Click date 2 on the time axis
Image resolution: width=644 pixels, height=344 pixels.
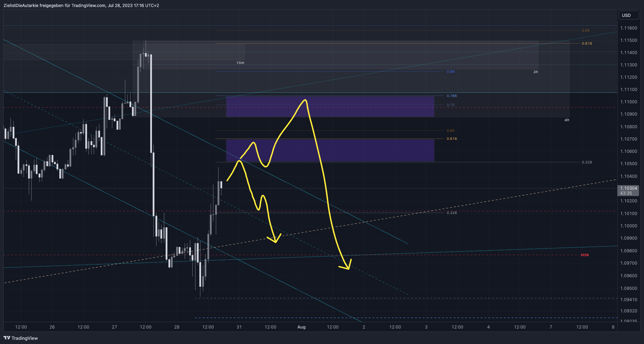click(364, 327)
